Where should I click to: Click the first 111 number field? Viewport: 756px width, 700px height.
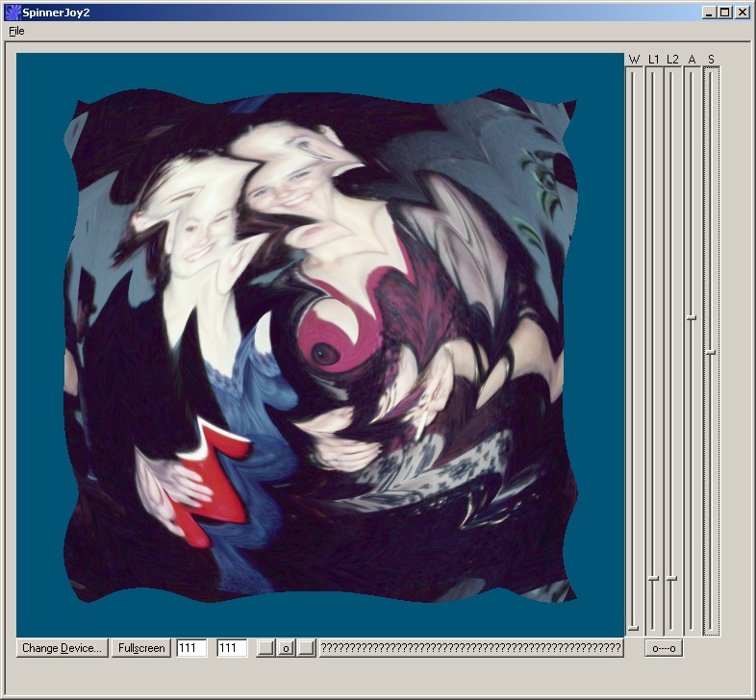190,648
